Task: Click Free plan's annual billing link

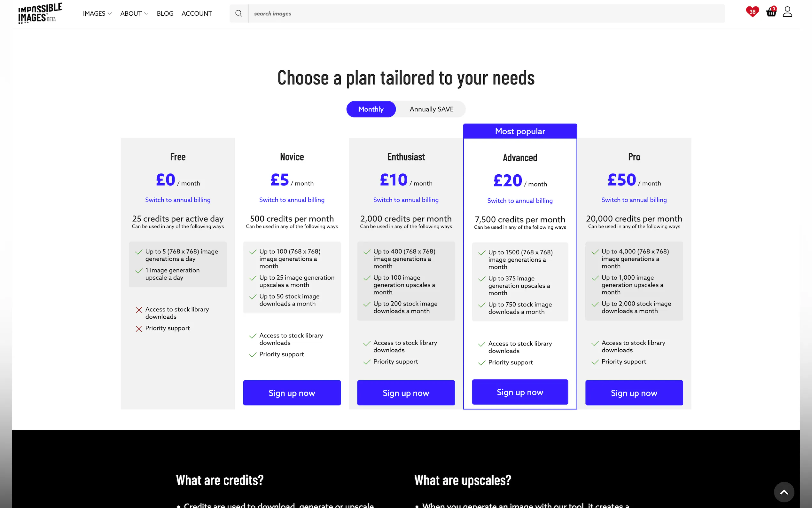Action: 177,200
